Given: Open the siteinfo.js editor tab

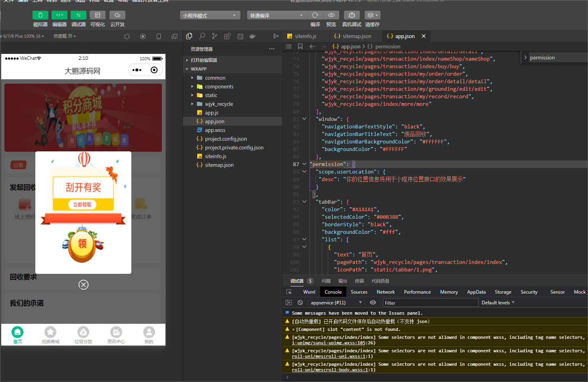Looking at the screenshot, I should pos(306,36).
